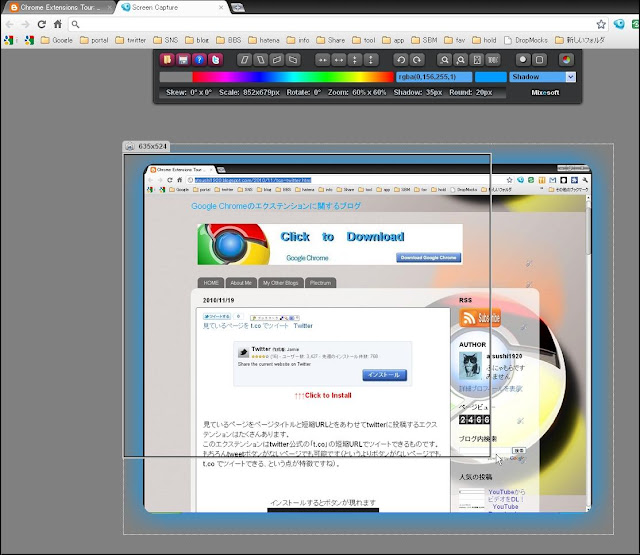Screen dimensions: 640x555
Task: Shrink height with the inward vertical arrows icon
Action: click(x=355, y=60)
